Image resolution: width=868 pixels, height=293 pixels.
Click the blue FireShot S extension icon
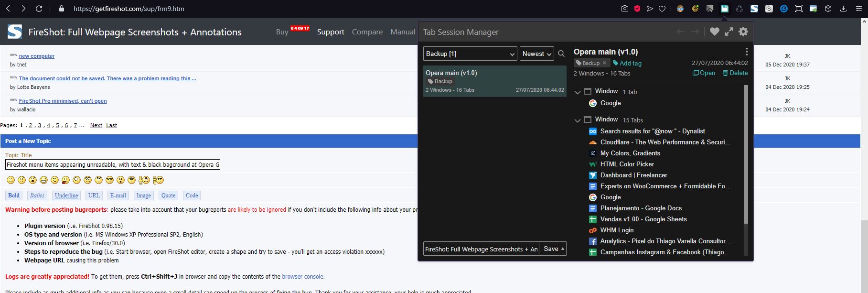click(x=754, y=9)
